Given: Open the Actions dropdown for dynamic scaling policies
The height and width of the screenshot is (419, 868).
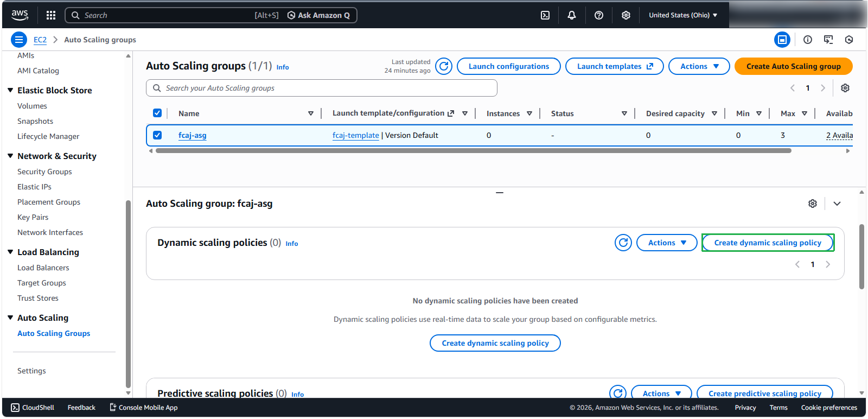Looking at the screenshot, I should pyautogui.click(x=667, y=243).
